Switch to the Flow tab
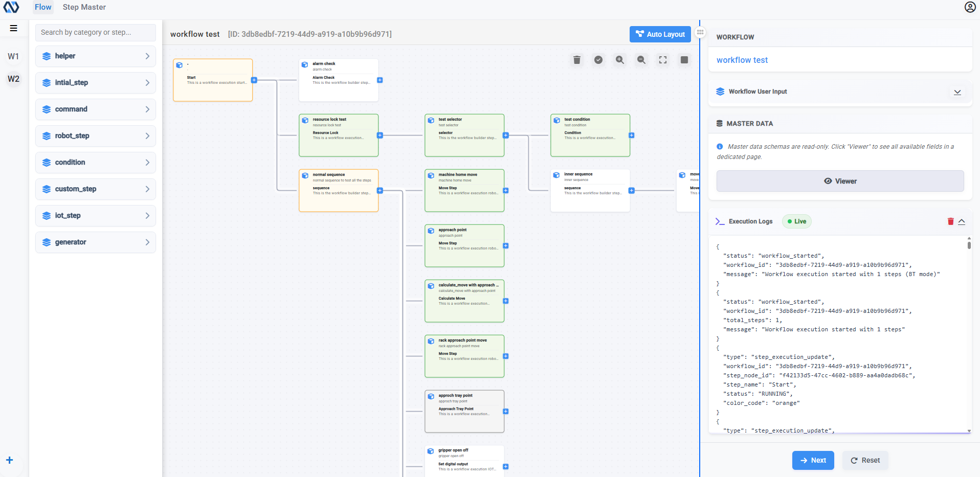This screenshot has height=477, width=980. pyautogui.click(x=43, y=7)
